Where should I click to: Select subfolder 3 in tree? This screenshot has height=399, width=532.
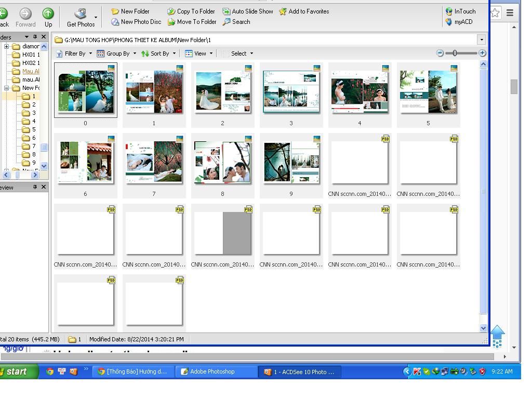pyautogui.click(x=29, y=113)
